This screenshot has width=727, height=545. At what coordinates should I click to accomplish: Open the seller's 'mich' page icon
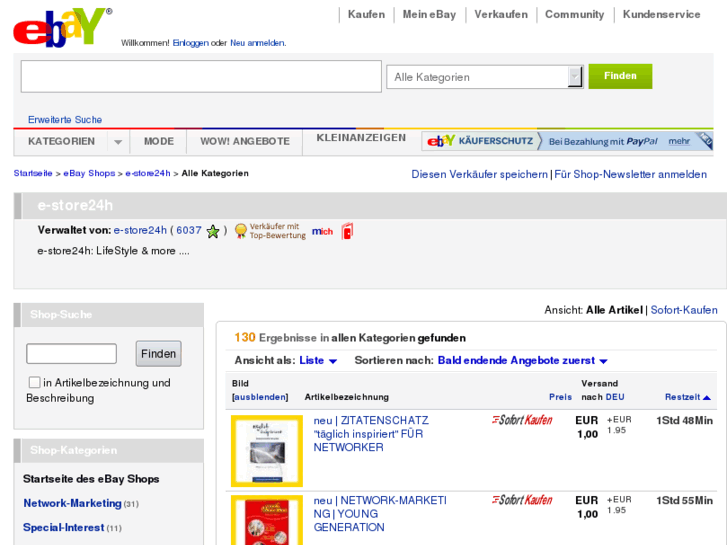pyautogui.click(x=322, y=231)
